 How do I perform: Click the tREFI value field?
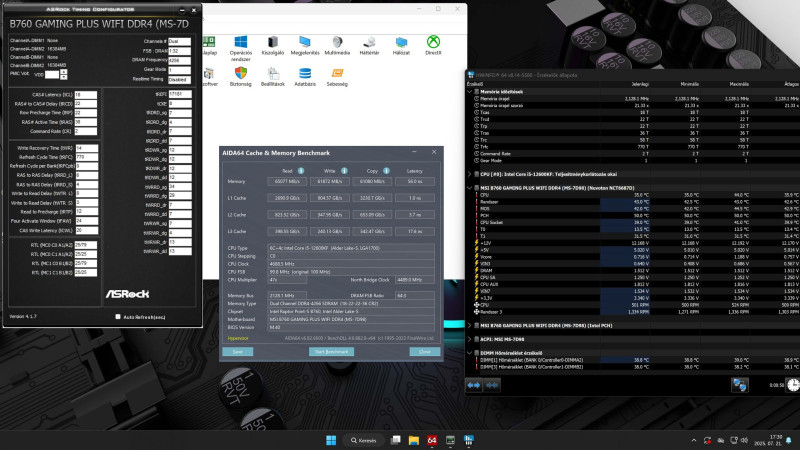[x=180, y=94]
